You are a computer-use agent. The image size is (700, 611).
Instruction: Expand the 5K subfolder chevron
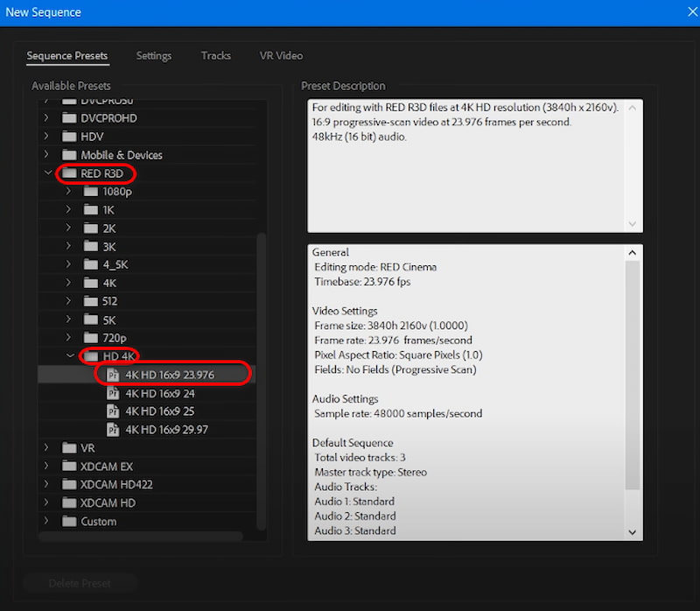click(x=68, y=320)
